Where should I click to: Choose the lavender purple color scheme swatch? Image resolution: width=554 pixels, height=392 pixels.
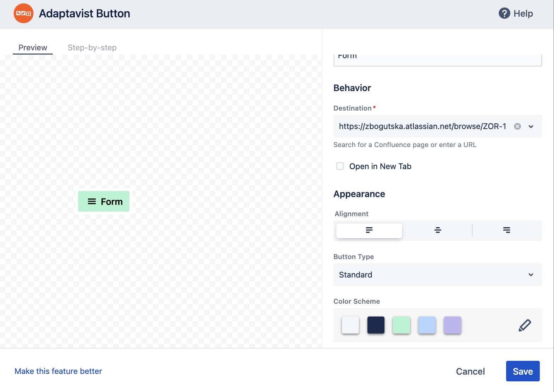pos(453,325)
